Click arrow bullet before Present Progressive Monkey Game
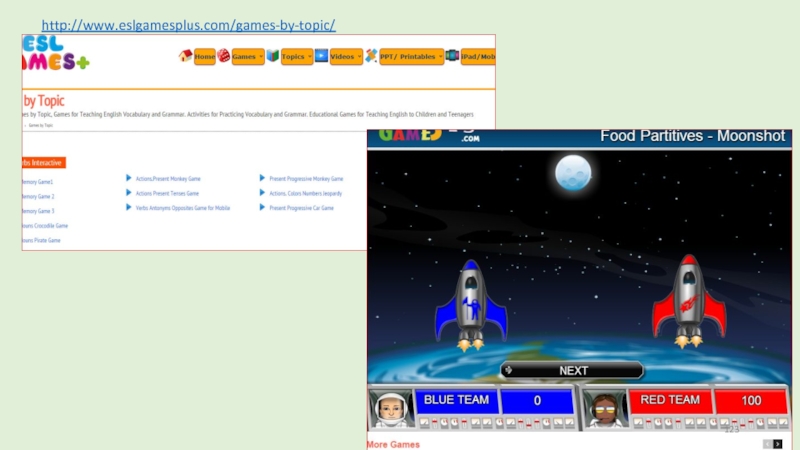Image resolution: width=800 pixels, height=450 pixels. pyautogui.click(x=262, y=178)
